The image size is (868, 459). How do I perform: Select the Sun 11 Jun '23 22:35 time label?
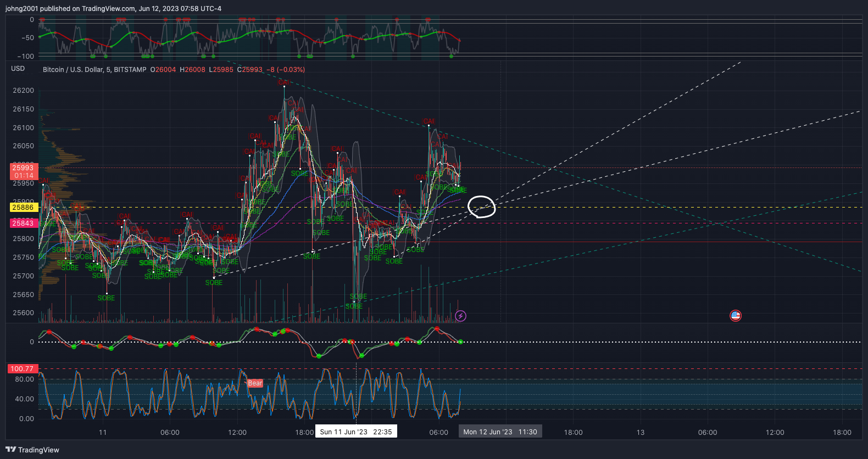356,432
